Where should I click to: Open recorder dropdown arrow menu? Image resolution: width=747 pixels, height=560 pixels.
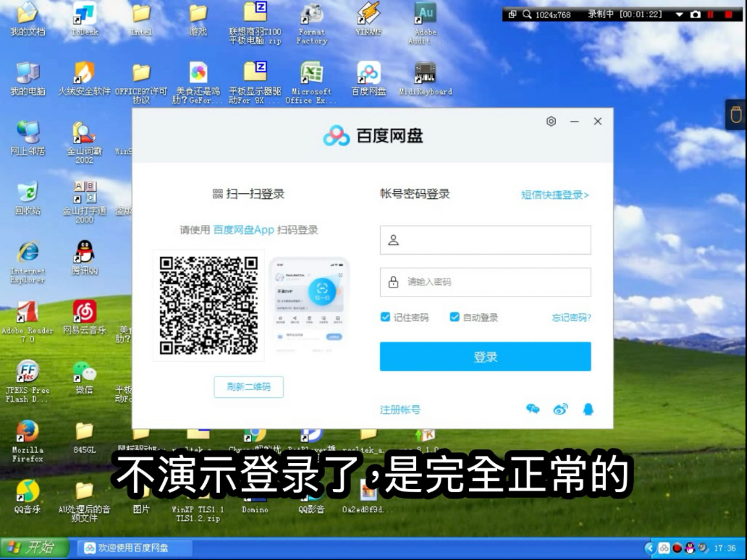click(x=680, y=14)
